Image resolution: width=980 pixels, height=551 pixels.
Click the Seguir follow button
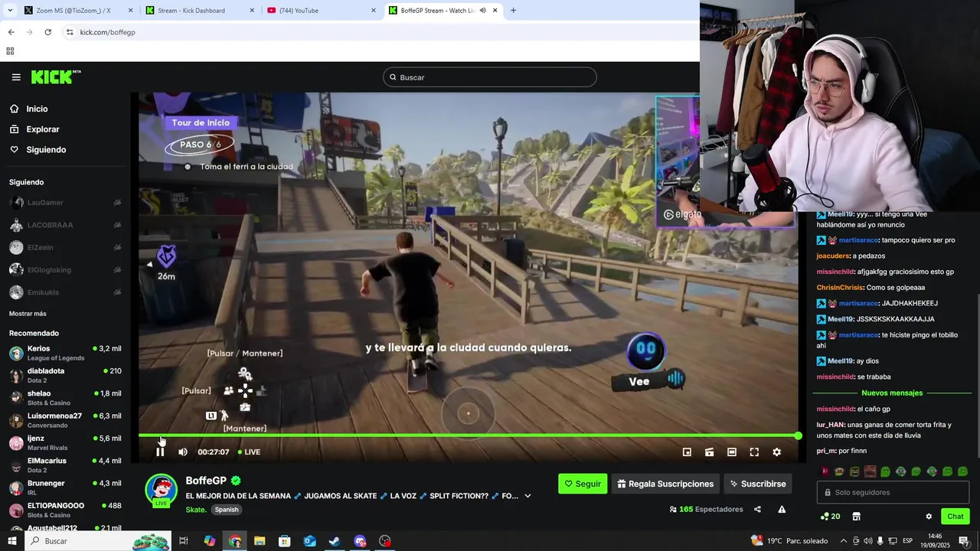[583, 484]
